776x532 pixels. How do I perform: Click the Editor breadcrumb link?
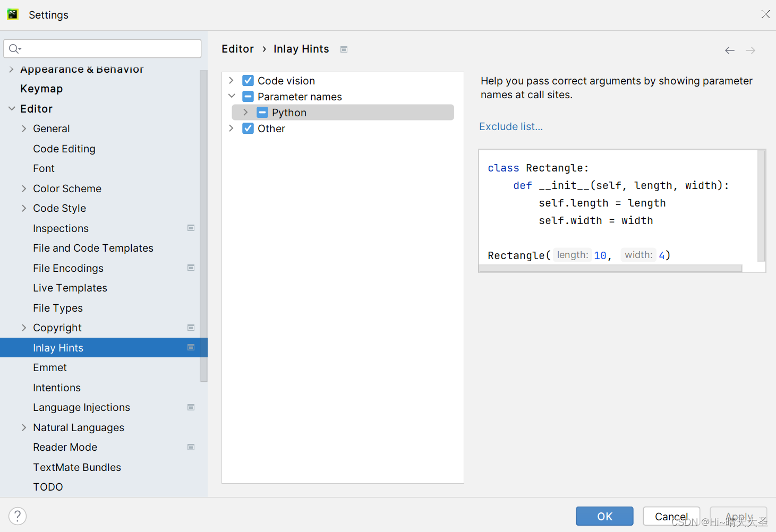point(237,49)
